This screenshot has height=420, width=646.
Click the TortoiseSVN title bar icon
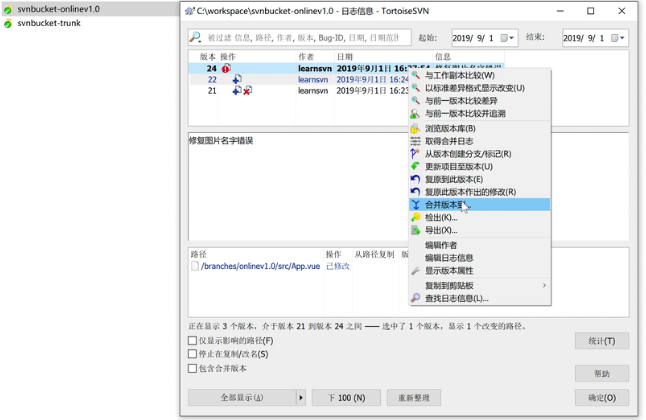pyautogui.click(x=190, y=11)
